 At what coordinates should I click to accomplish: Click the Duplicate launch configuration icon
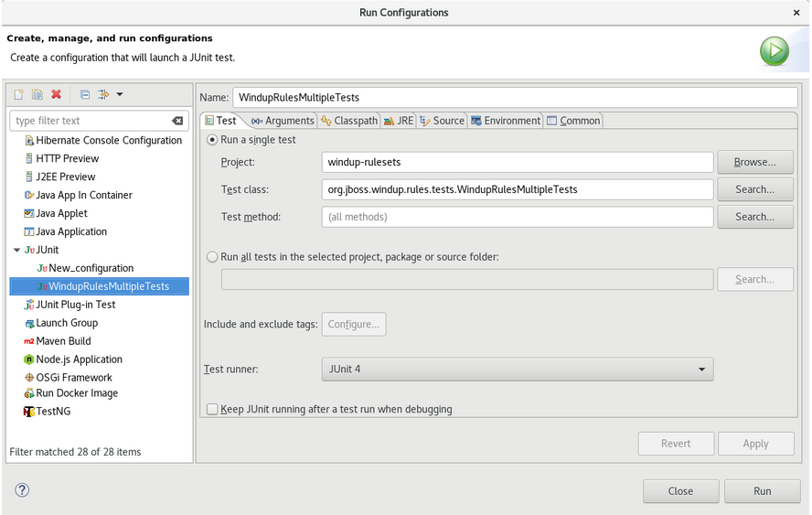tap(37, 94)
